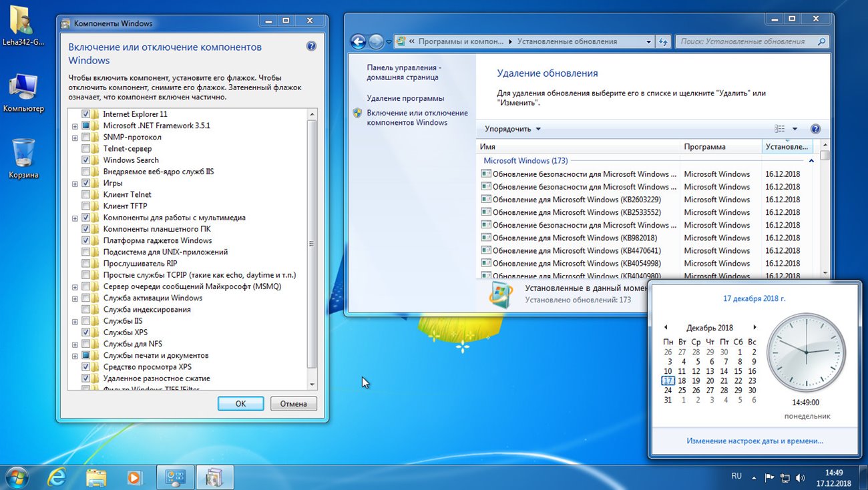Sort updates by Программа column header
Image resolution: width=868 pixels, height=490 pixels.
(721, 147)
